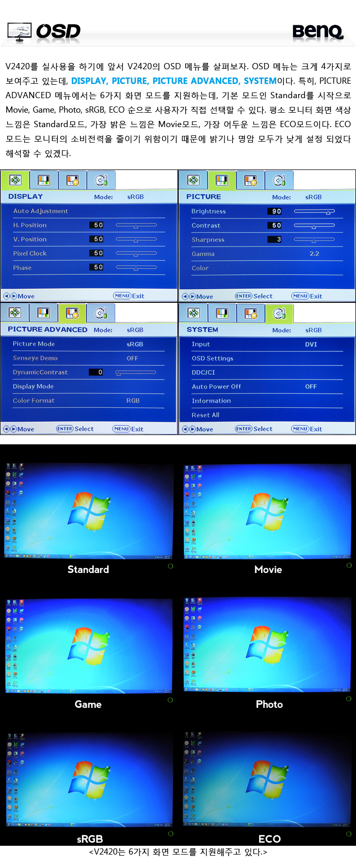Select the Input row in the SYSTEM panel
The height and width of the screenshot is (868, 356).
click(x=267, y=344)
